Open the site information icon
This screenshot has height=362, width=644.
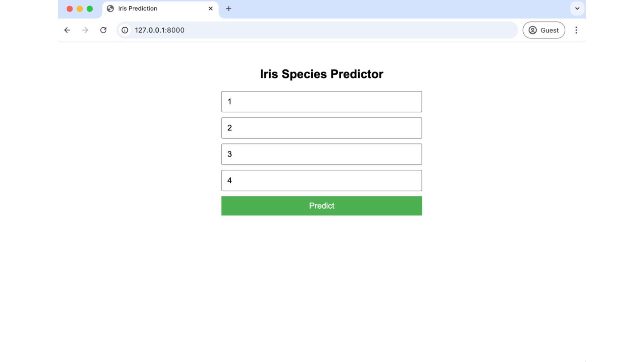pyautogui.click(x=125, y=30)
